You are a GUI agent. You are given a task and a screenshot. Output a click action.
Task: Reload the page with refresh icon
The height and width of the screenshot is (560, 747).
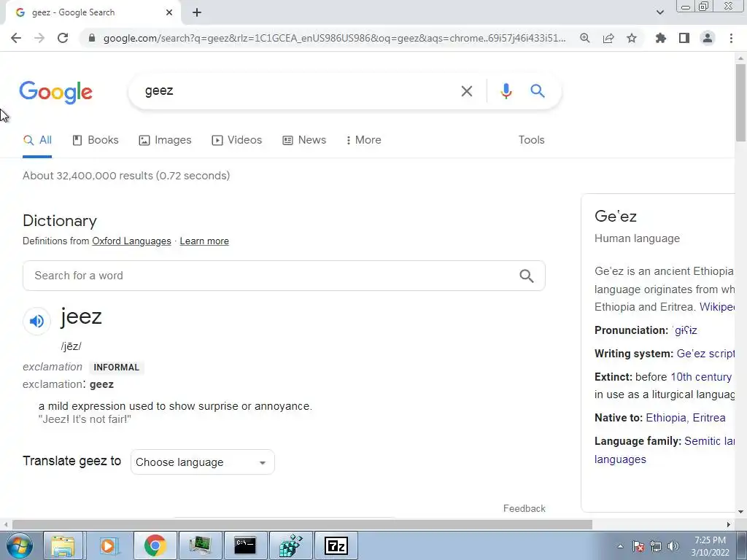point(63,38)
